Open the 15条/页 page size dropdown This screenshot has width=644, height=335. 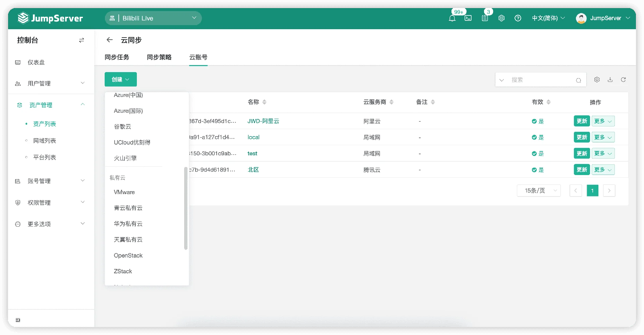point(539,190)
